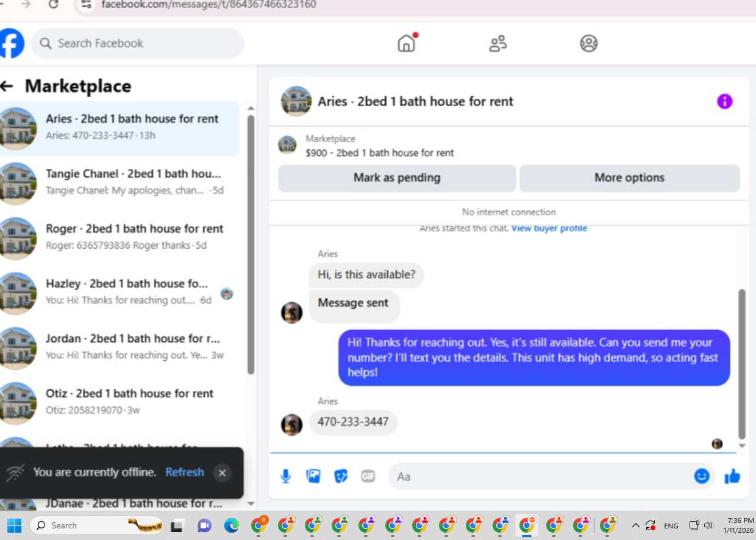Click the chat title Aries 2bed 1 bath
Screen dimensions: 756x540
415,102
